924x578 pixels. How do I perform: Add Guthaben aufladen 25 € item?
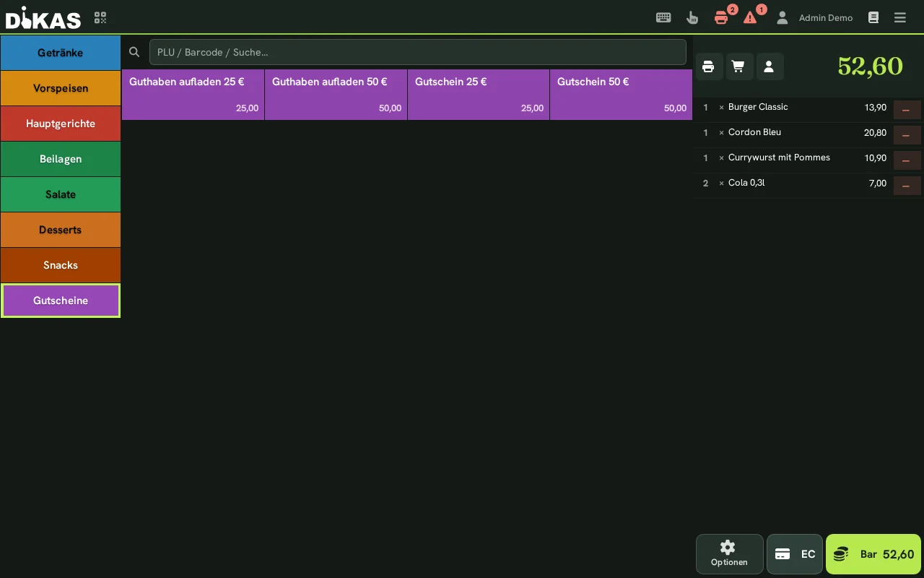coord(193,95)
